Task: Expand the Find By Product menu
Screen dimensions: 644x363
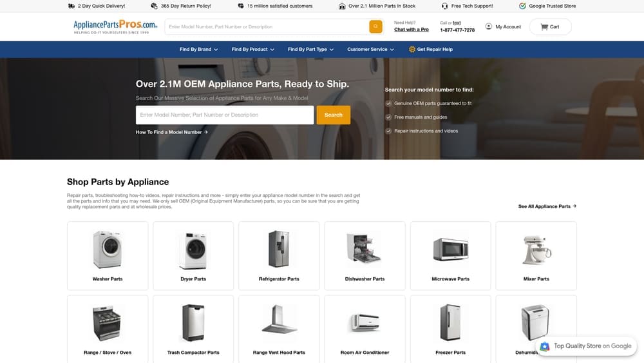Action: click(x=252, y=49)
